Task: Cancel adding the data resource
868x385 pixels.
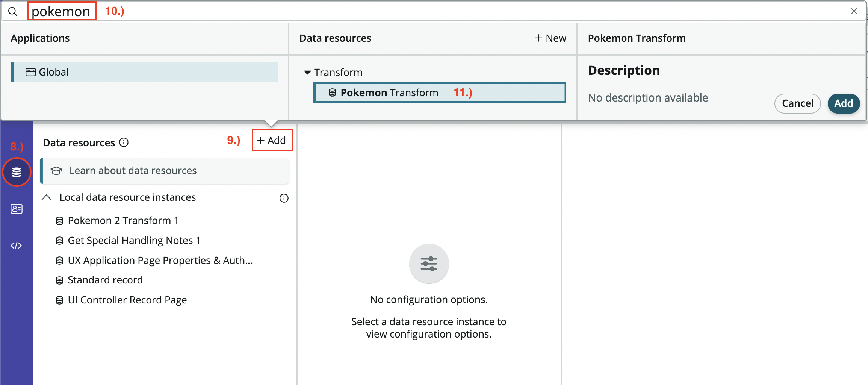Action: pyautogui.click(x=797, y=103)
